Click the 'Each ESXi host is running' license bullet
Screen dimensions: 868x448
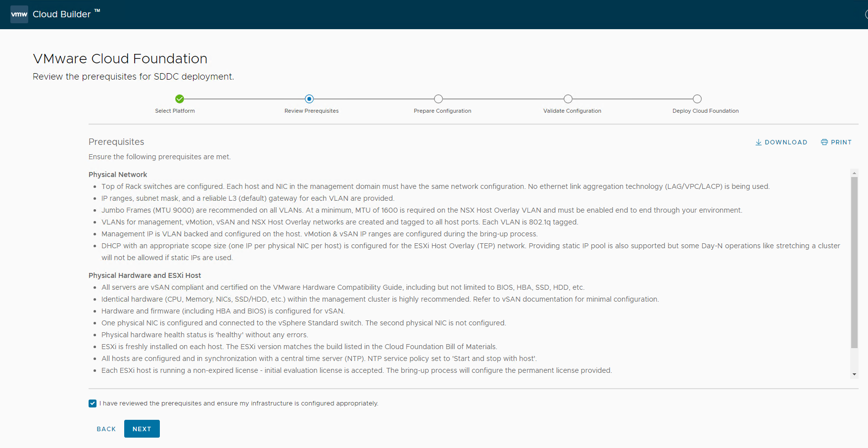tap(357, 370)
